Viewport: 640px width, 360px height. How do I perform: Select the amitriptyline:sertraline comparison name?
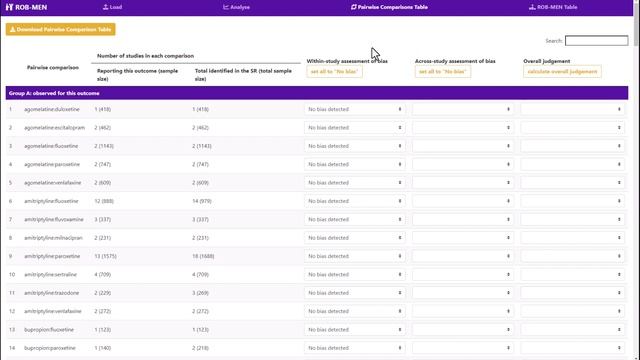click(50, 275)
